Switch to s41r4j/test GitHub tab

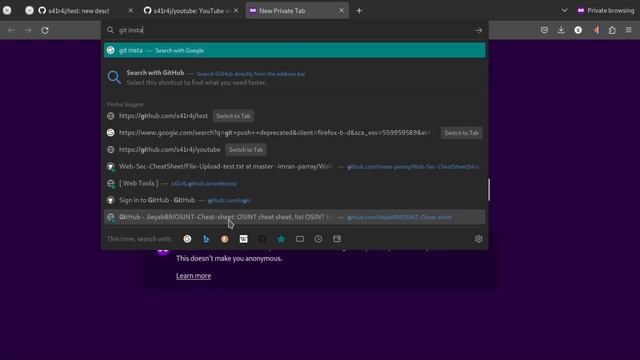pyautogui.click(x=78, y=11)
